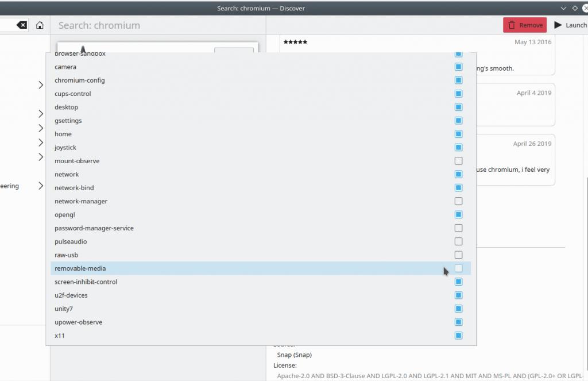Image resolution: width=588 pixels, height=381 pixels.
Task: Click the home icon in the toolbar
Action: 40,25
